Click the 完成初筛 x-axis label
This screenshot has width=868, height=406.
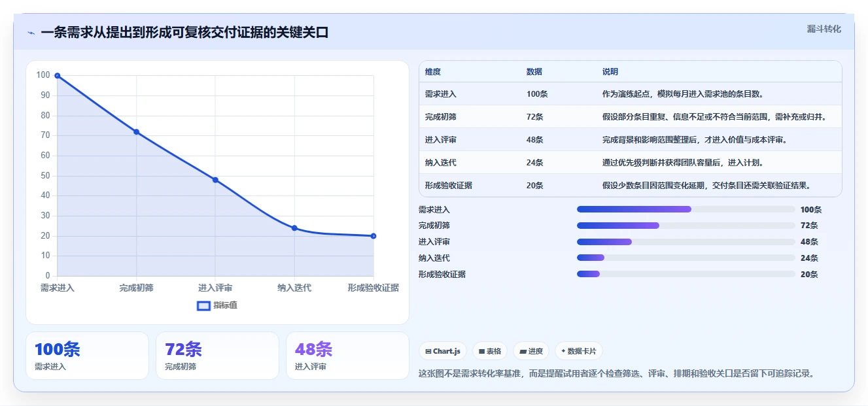137,288
